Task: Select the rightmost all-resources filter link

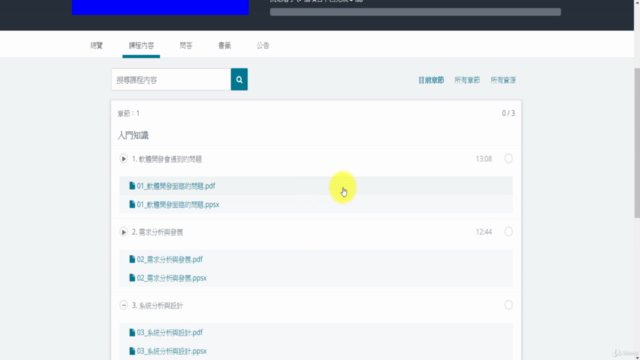Action: 503,80
